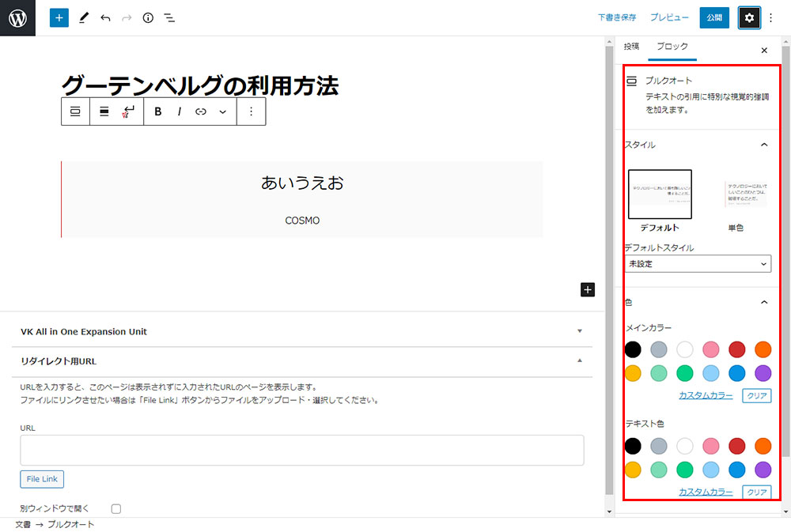Insert a link from block toolbar
Viewport: 791px width, 532px height.
(201, 111)
